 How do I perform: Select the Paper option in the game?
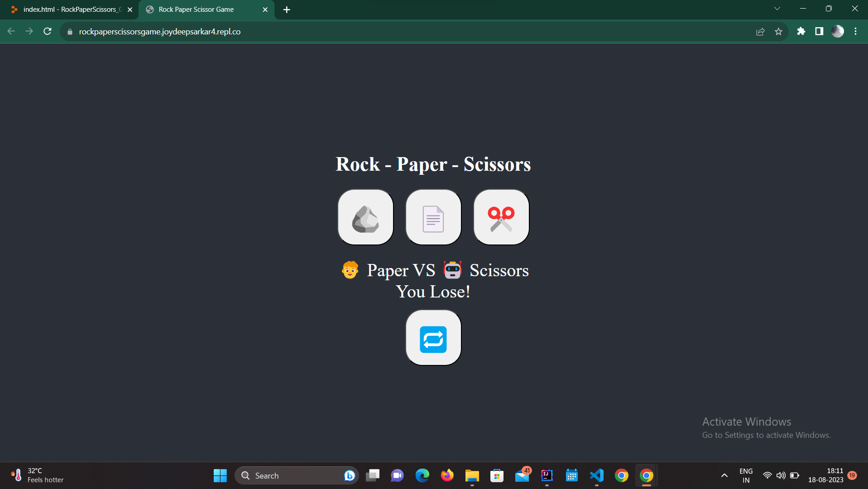point(433,217)
